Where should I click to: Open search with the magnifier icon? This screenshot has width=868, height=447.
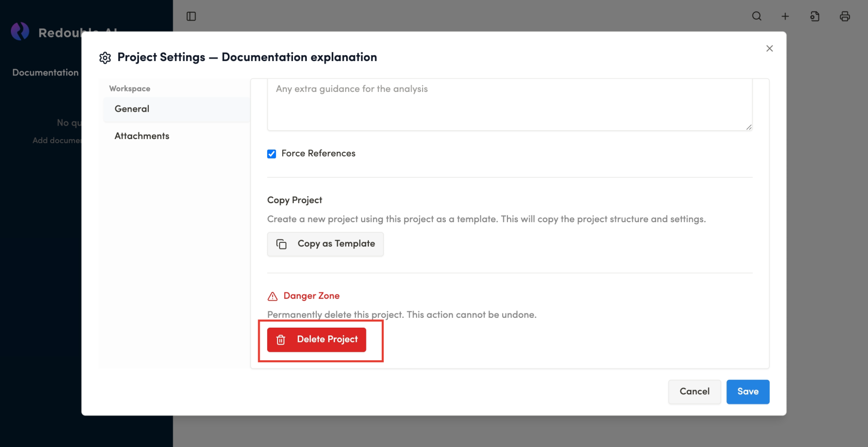click(x=756, y=17)
